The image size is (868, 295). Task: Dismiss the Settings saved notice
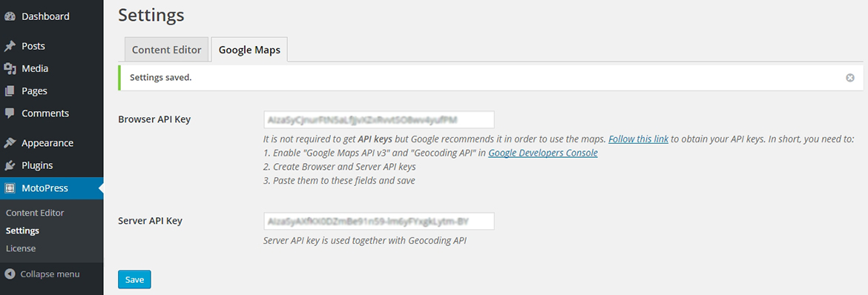pos(849,78)
